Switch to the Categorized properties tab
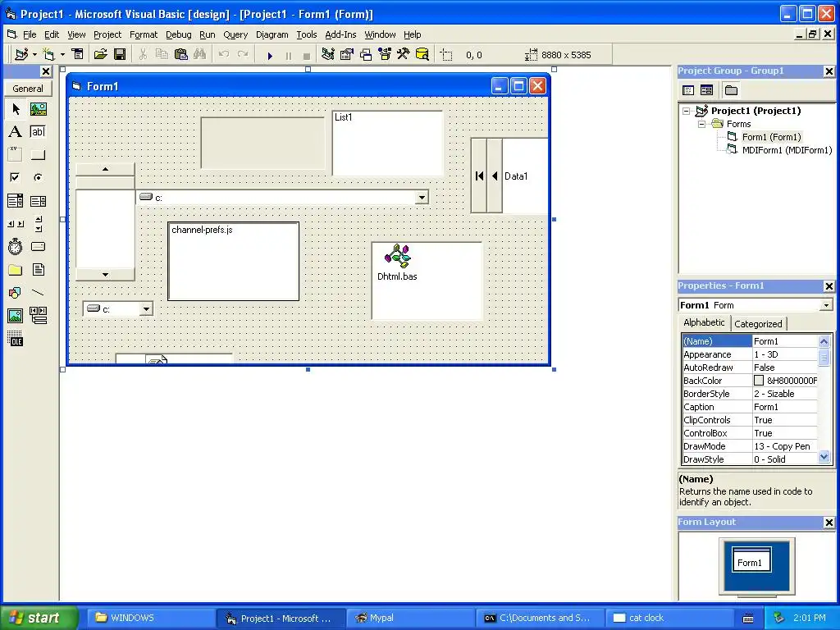Screen dimensions: 840x630 click(x=758, y=323)
